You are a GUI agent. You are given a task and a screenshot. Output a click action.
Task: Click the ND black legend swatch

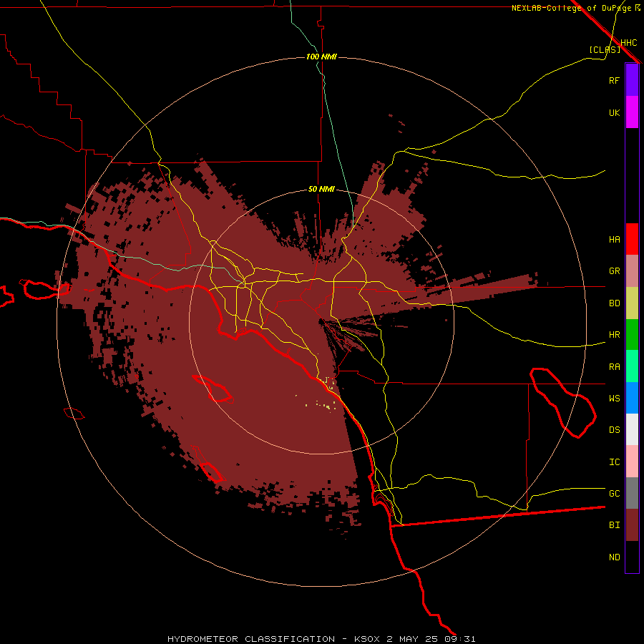tap(632, 557)
